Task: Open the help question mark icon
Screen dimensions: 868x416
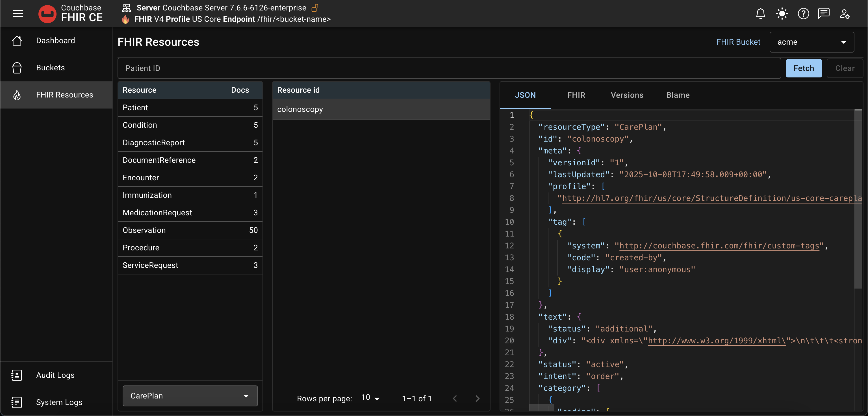Action: pos(803,14)
